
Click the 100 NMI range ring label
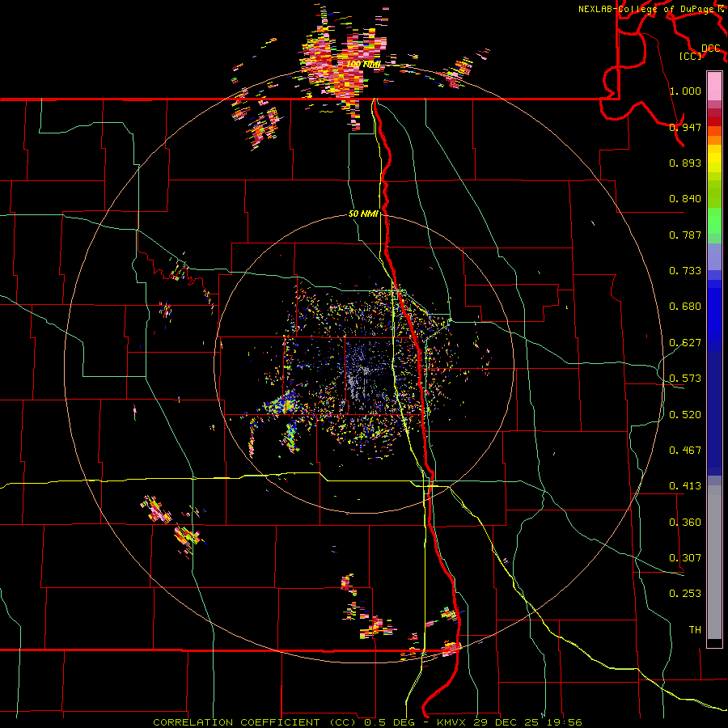click(x=363, y=64)
